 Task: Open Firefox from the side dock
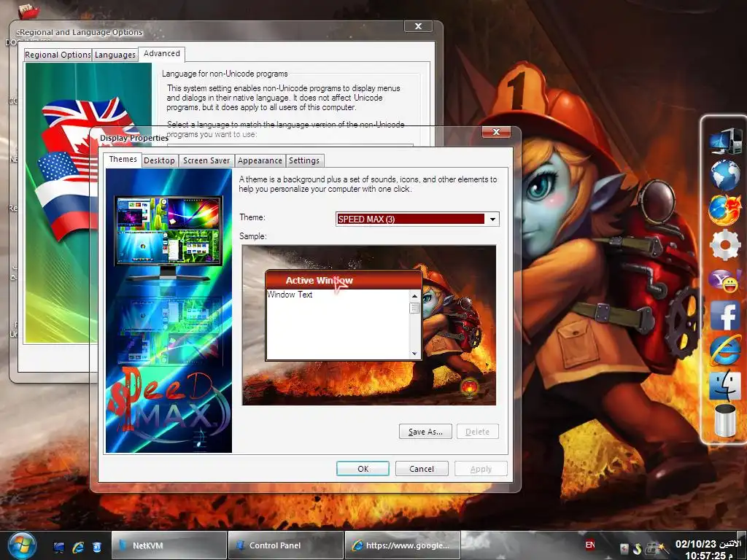[x=725, y=209]
